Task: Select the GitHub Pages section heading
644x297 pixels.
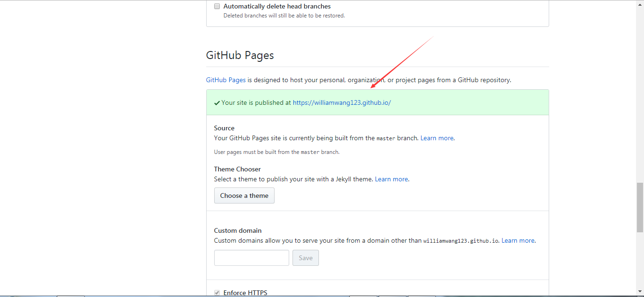Action: pyautogui.click(x=240, y=55)
